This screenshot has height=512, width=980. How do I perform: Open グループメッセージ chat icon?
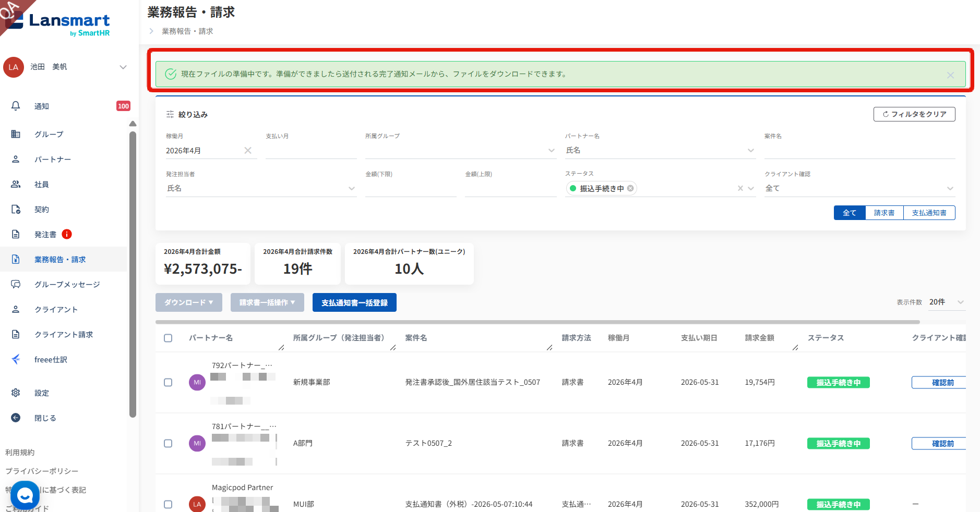tap(16, 284)
